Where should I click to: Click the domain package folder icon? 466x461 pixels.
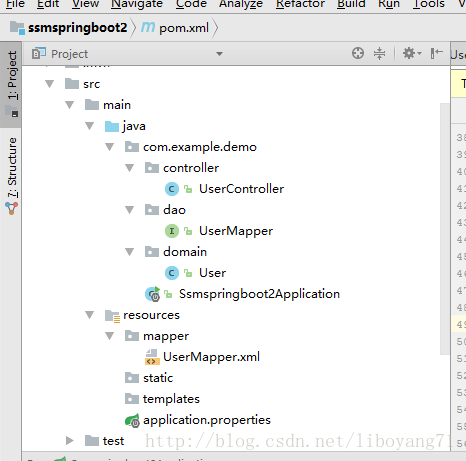(x=152, y=252)
